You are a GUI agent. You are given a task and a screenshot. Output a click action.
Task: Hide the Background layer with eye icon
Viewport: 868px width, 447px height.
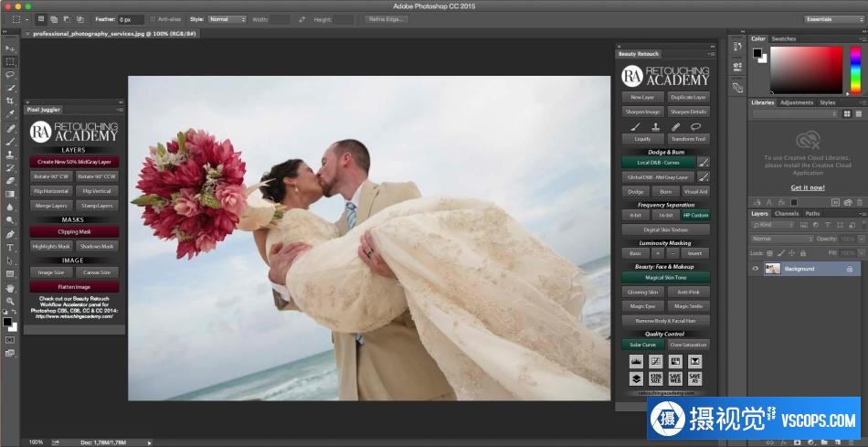point(755,269)
